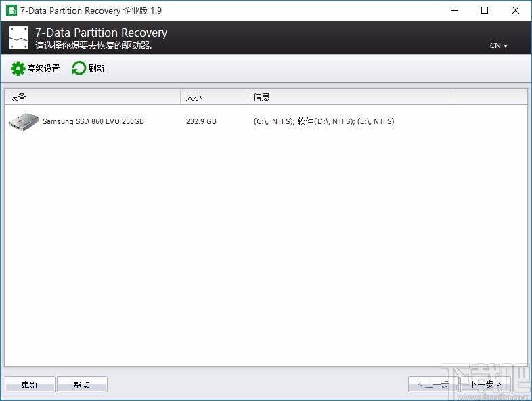The width and height of the screenshot is (532, 401).
Task: Click the 7-Data app icon in title bar
Action: click(12, 10)
